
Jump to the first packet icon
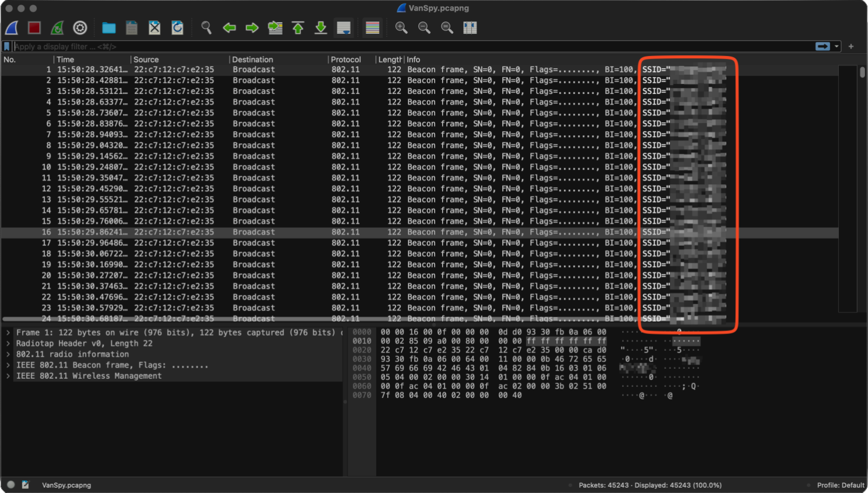[x=298, y=27]
